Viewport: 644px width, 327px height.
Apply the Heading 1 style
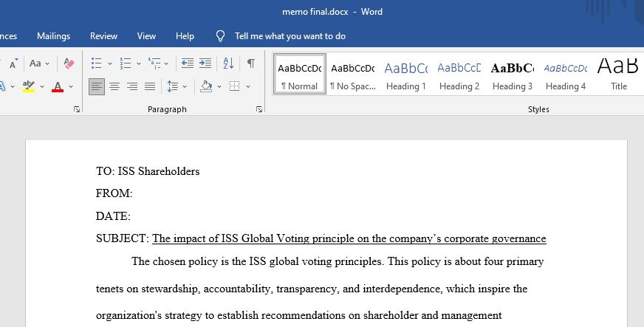point(405,75)
